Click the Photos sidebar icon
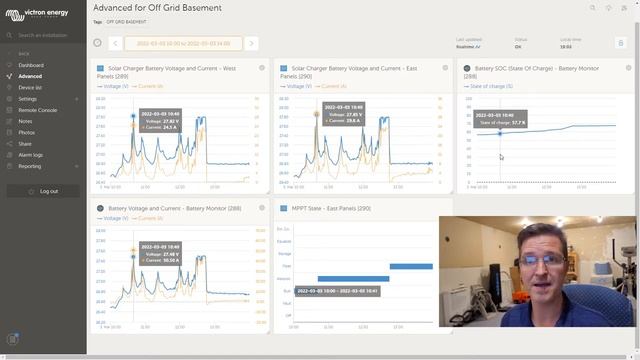Viewport: 640px width, 360px height. point(9,133)
